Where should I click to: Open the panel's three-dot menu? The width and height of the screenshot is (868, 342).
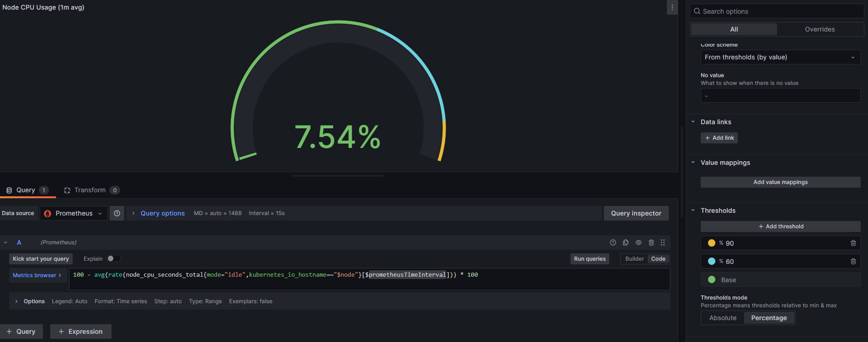(672, 7)
